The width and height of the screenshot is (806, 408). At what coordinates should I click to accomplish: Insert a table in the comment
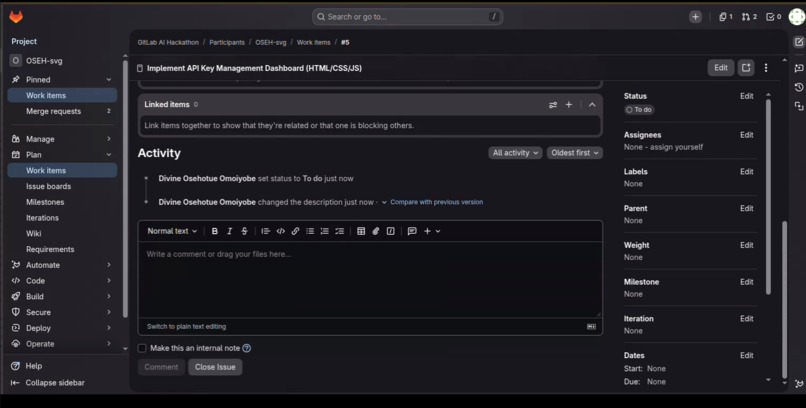[361, 231]
